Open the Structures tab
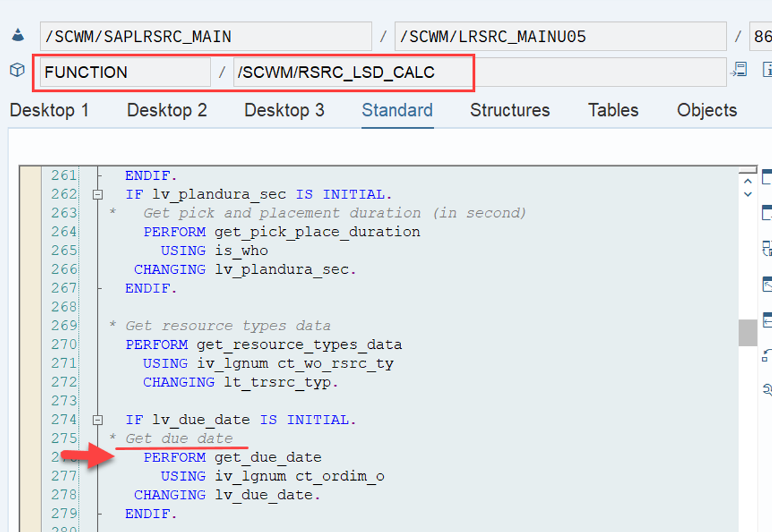The width and height of the screenshot is (772, 532). (510, 111)
